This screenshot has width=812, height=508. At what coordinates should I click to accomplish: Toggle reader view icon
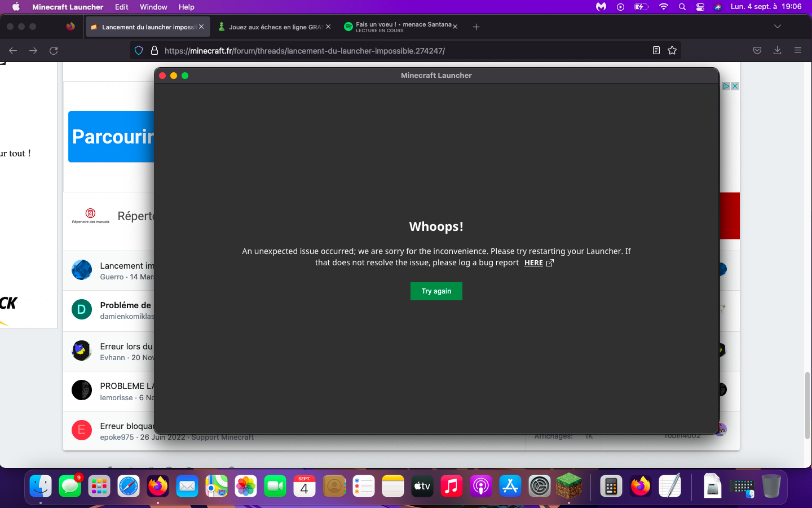[x=656, y=51]
